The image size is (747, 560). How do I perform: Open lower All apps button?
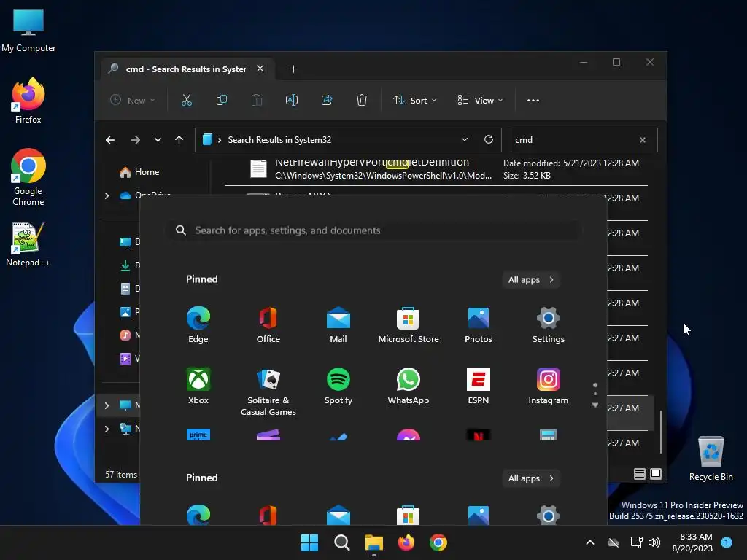531,478
